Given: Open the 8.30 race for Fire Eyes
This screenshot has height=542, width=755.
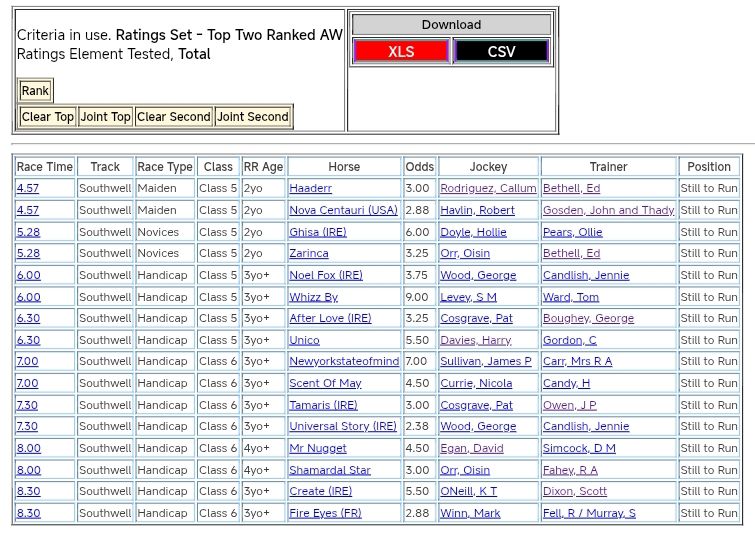Looking at the screenshot, I should [x=28, y=513].
